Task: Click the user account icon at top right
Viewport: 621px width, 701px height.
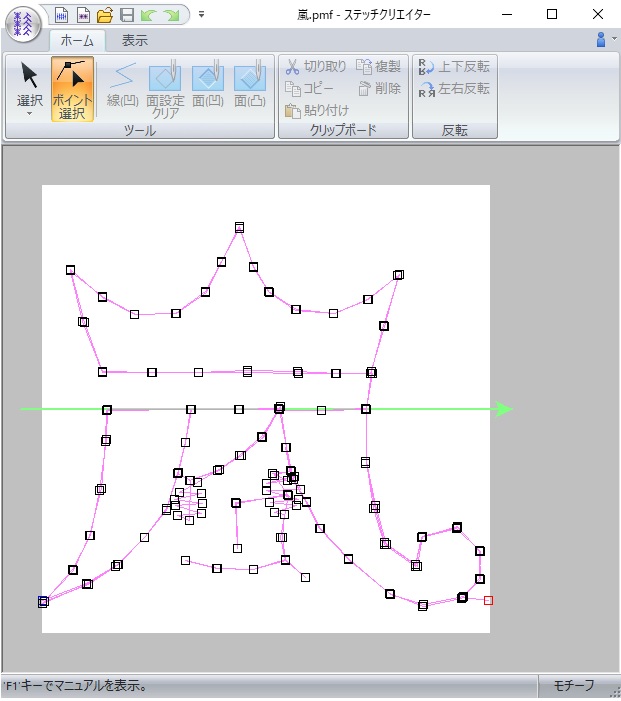Action: pos(601,39)
